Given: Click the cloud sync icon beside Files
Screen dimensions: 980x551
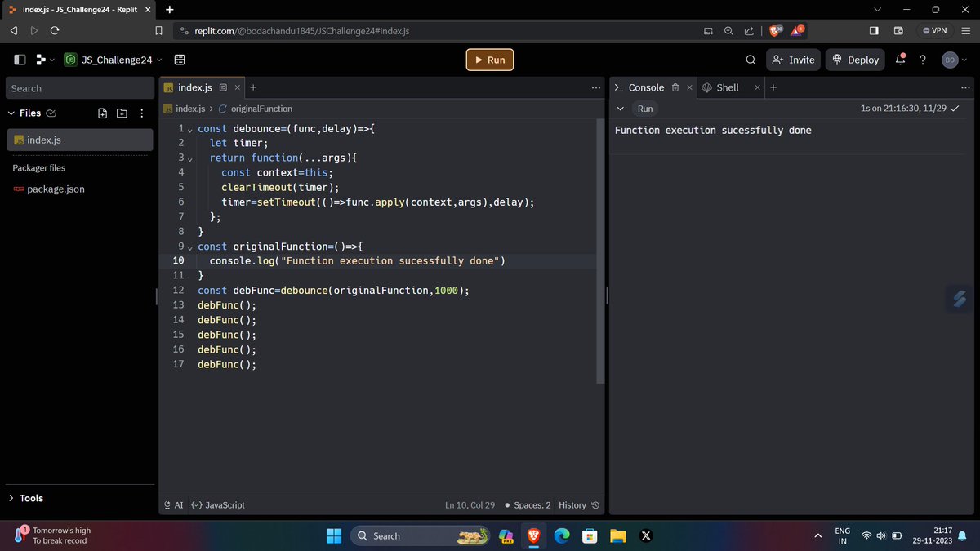Looking at the screenshot, I should tap(51, 113).
